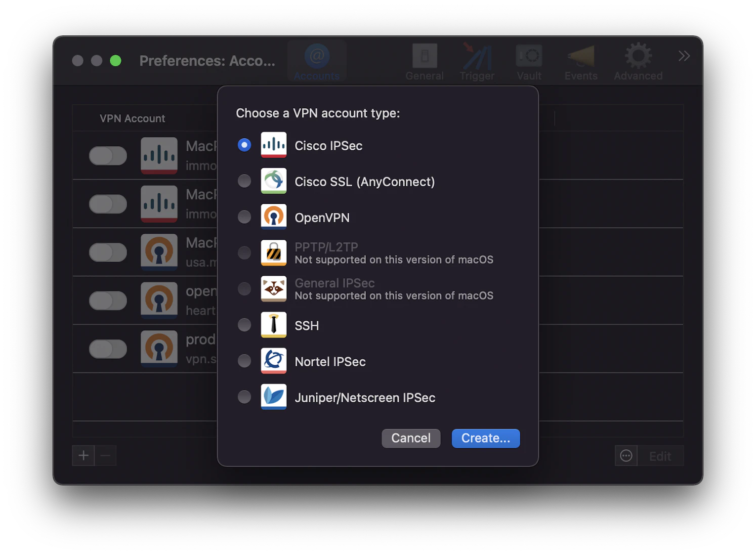Image resolution: width=756 pixels, height=555 pixels.
Task: Switch to the General preferences tab
Action: click(425, 62)
